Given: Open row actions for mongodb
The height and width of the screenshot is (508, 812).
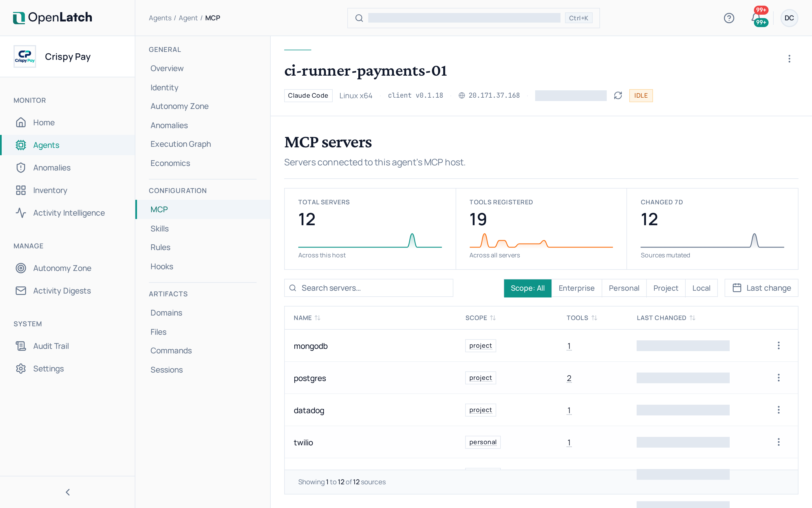Looking at the screenshot, I should [778, 345].
